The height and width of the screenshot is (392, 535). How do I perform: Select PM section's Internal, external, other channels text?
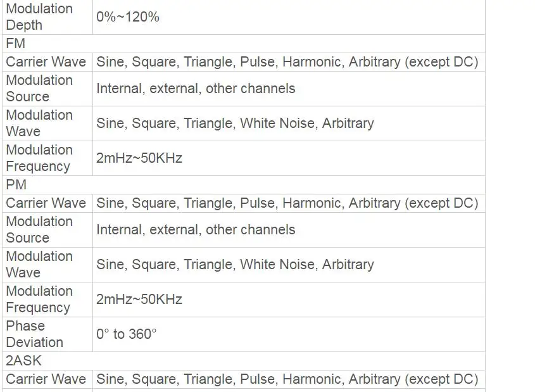196,230
